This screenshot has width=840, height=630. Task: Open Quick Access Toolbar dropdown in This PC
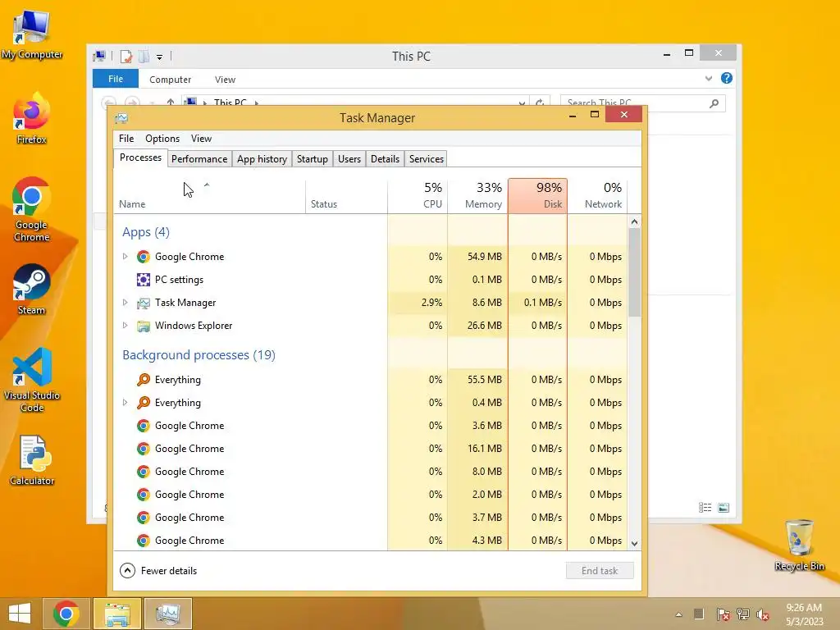click(160, 57)
